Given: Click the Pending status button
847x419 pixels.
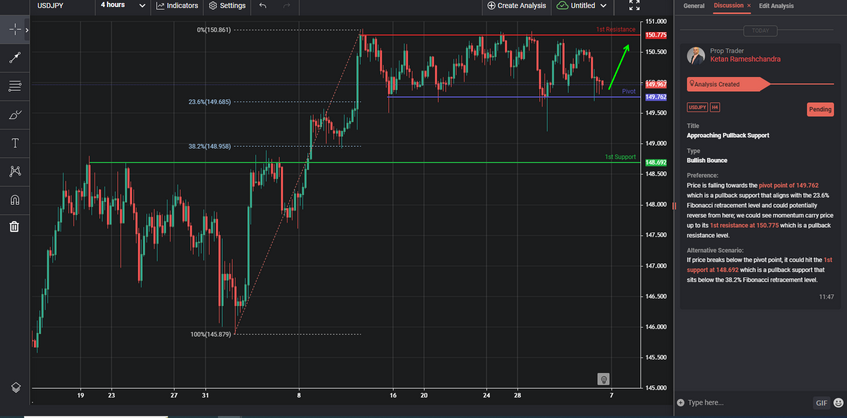Looking at the screenshot, I should (x=820, y=110).
